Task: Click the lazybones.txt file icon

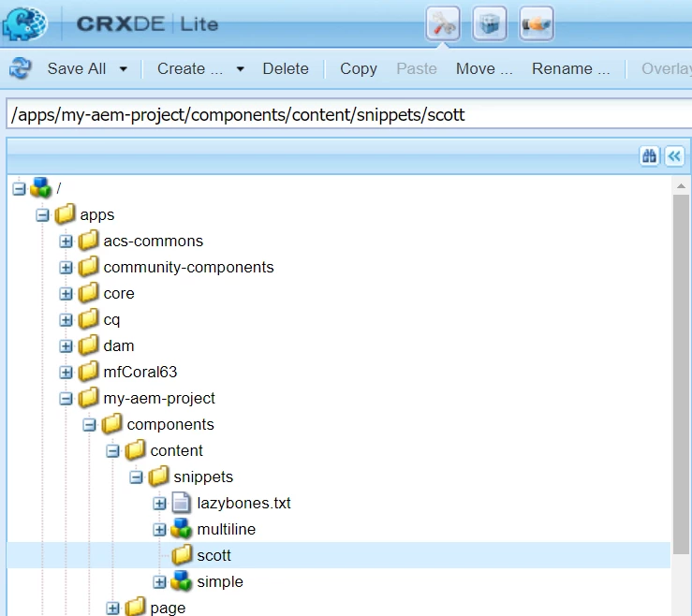Action: tap(182, 503)
